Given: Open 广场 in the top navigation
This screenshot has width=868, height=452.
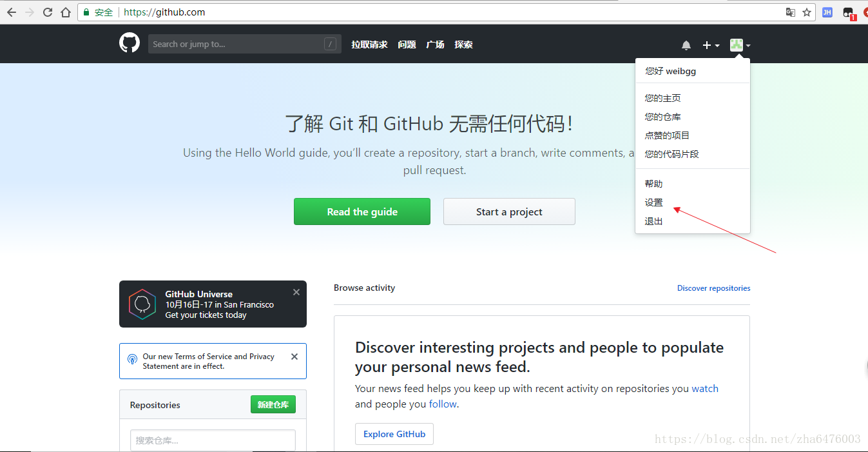Looking at the screenshot, I should coord(435,44).
